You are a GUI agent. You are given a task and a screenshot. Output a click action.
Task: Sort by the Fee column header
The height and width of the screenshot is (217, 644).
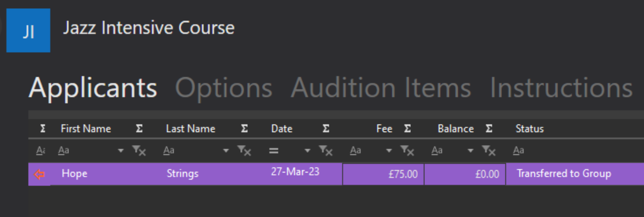click(x=385, y=129)
